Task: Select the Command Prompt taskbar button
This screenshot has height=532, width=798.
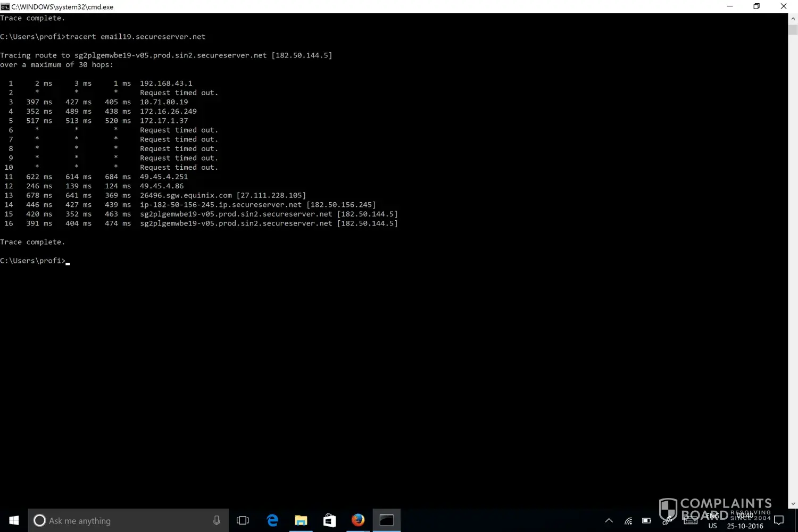Action: (x=387, y=520)
